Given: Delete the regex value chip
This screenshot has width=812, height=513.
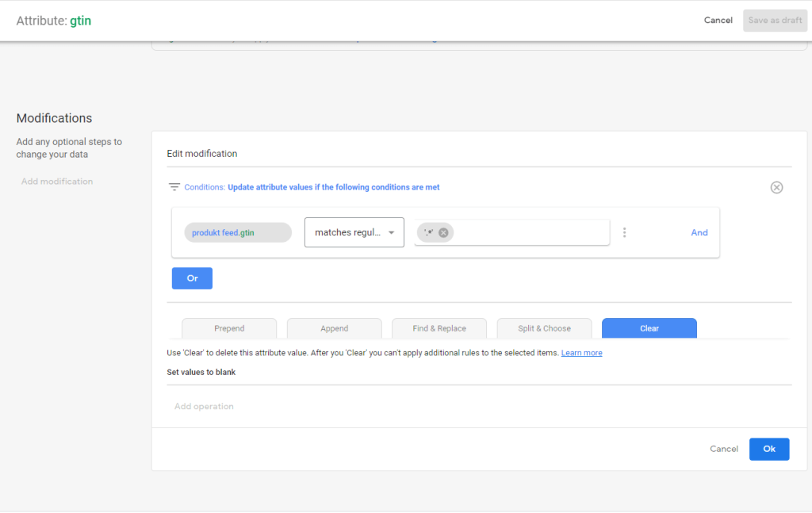Looking at the screenshot, I should (443, 232).
